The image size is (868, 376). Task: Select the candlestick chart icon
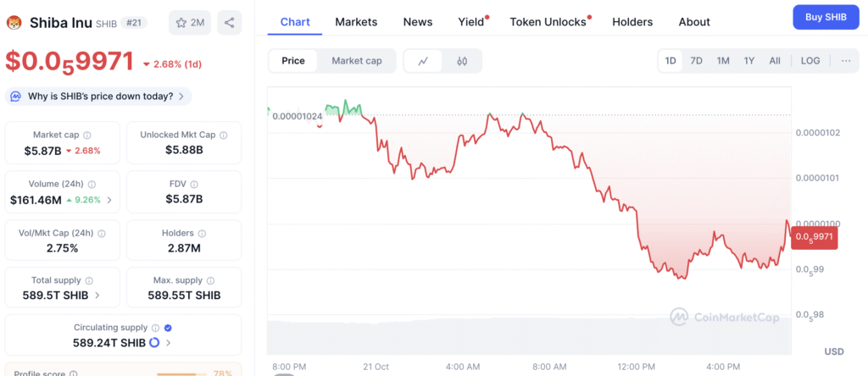(x=462, y=61)
